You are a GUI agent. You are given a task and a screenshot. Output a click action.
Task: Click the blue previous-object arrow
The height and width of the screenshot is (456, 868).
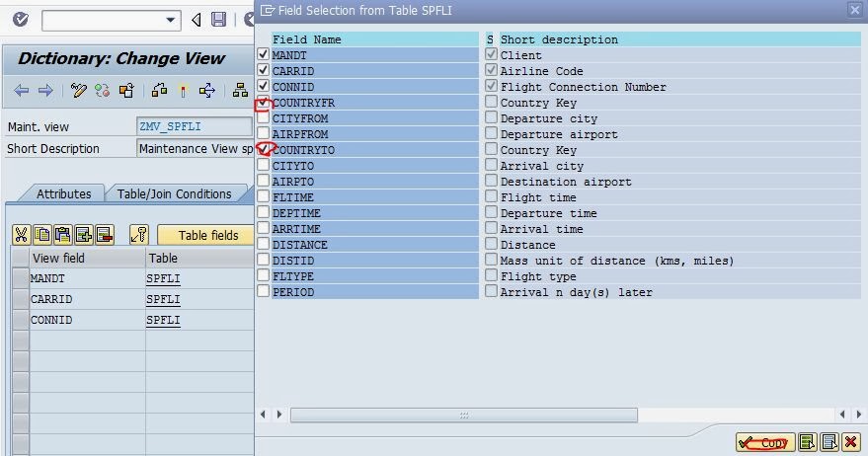point(22,91)
